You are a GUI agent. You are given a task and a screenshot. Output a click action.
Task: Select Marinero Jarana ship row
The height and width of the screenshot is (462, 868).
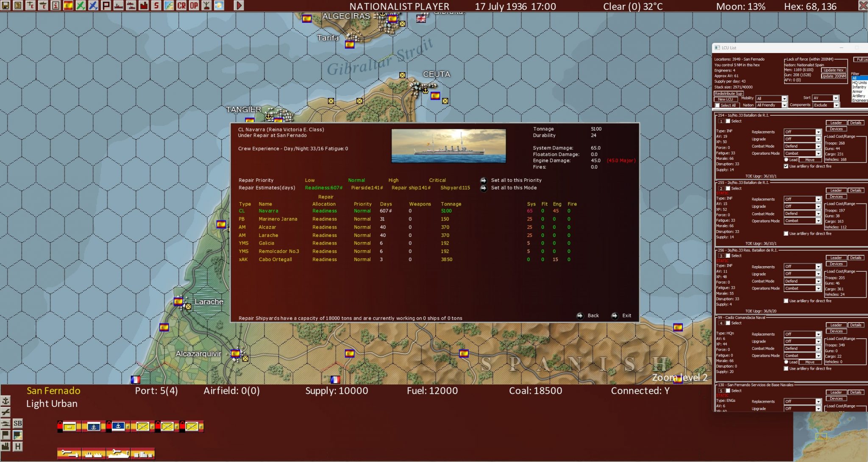[x=278, y=219]
